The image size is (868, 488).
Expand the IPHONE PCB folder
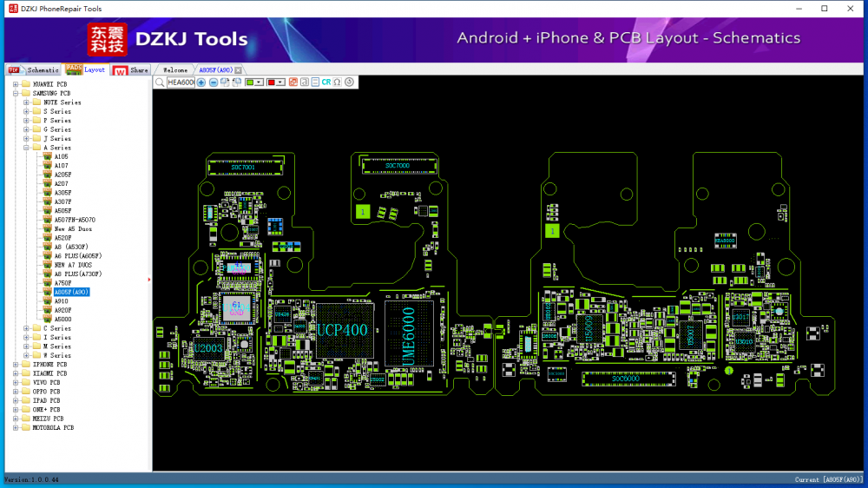tap(16, 365)
